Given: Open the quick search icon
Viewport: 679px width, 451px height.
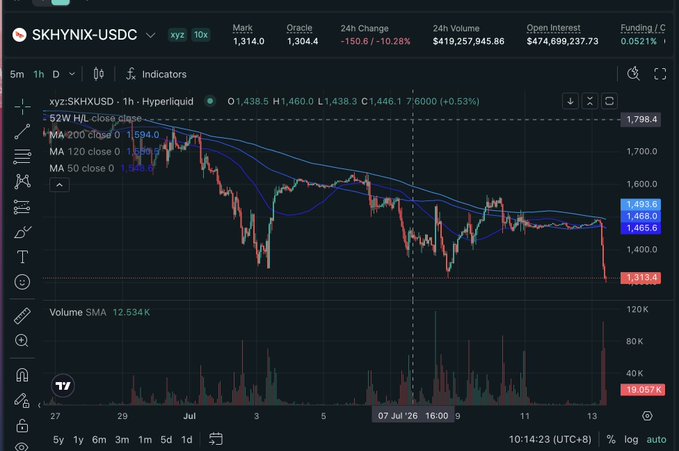Looking at the screenshot, I should [x=634, y=74].
